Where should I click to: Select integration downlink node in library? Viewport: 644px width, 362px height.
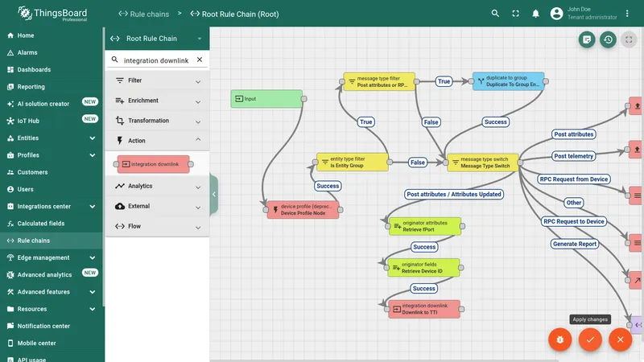coord(153,164)
